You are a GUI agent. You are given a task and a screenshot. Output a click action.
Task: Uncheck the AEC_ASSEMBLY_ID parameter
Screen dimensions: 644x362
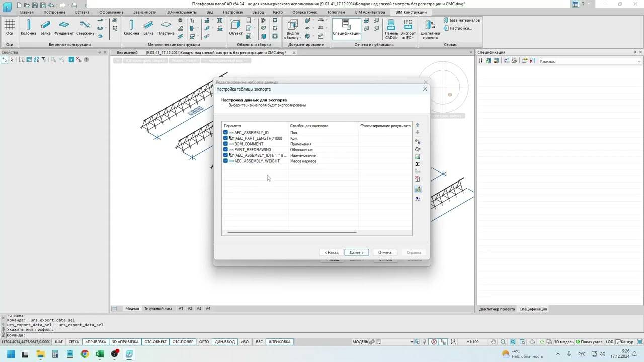click(x=225, y=133)
